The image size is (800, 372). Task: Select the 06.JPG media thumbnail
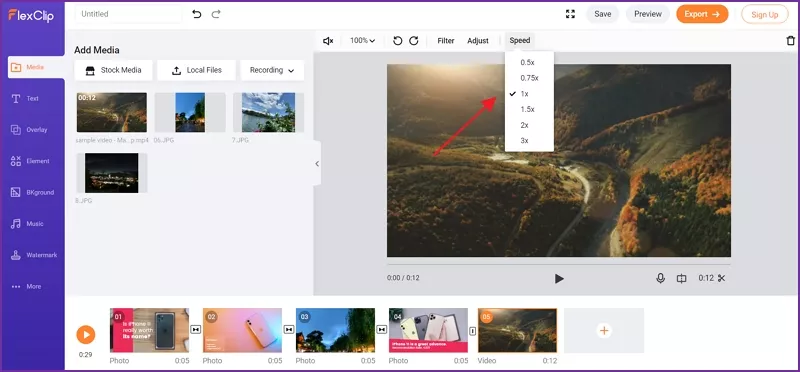click(190, 112)
